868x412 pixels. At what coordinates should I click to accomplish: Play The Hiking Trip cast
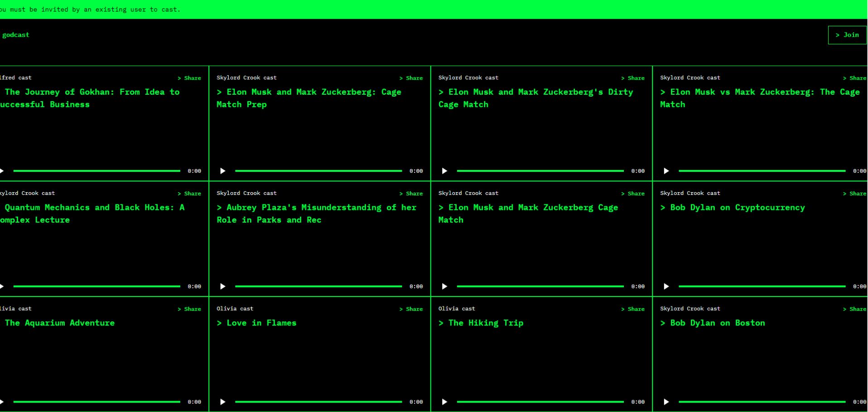pos(444,402)
